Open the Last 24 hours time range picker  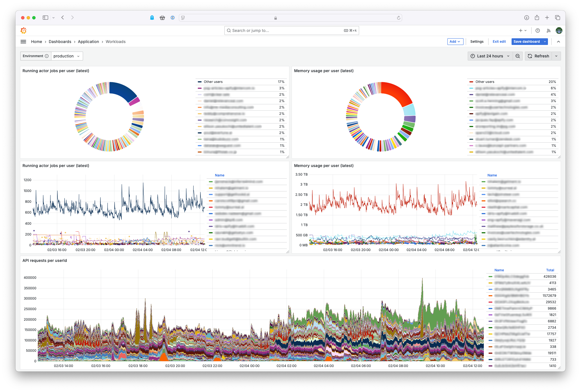pyautogui.click(x=490, y=56)
